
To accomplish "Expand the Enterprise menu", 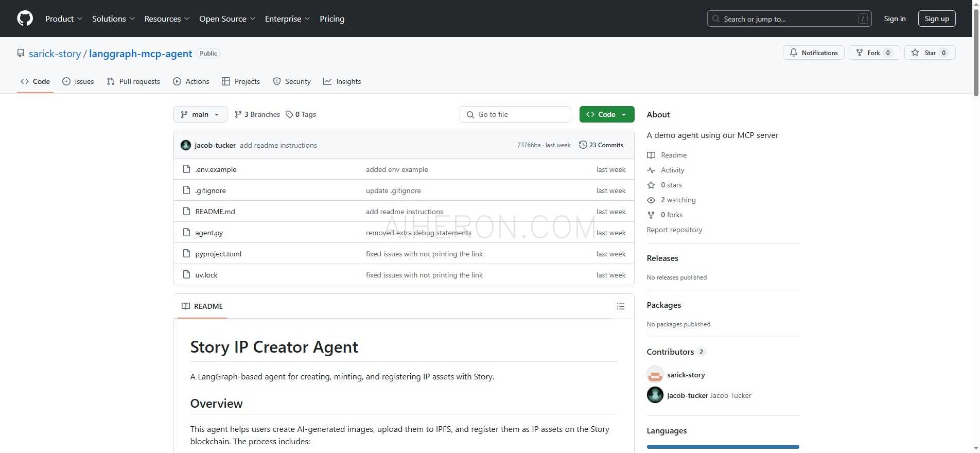I will click(288, 19).
